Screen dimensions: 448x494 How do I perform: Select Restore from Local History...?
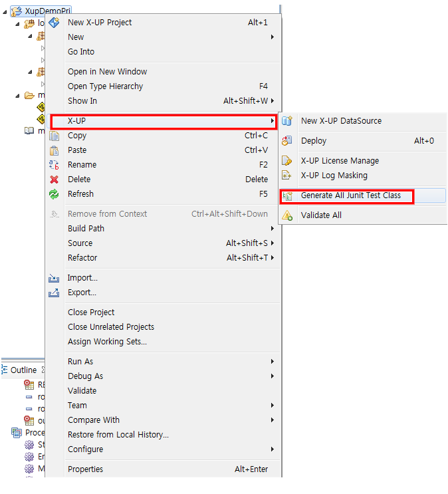[x=118, y=435]
